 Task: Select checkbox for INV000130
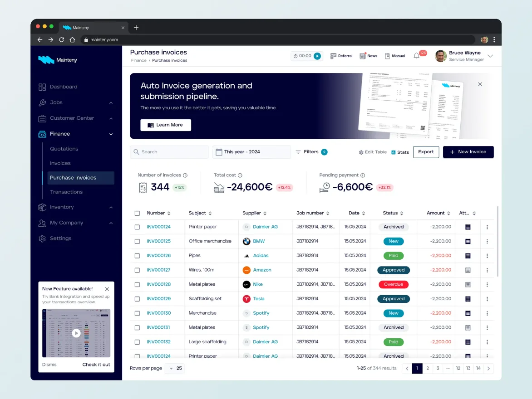(x=137, y=313)
